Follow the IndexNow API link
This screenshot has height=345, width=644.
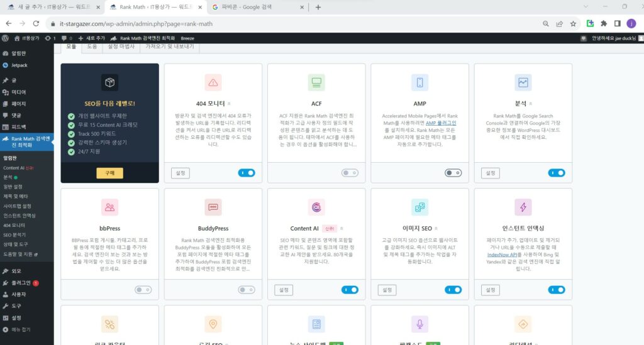coord(502,255)
